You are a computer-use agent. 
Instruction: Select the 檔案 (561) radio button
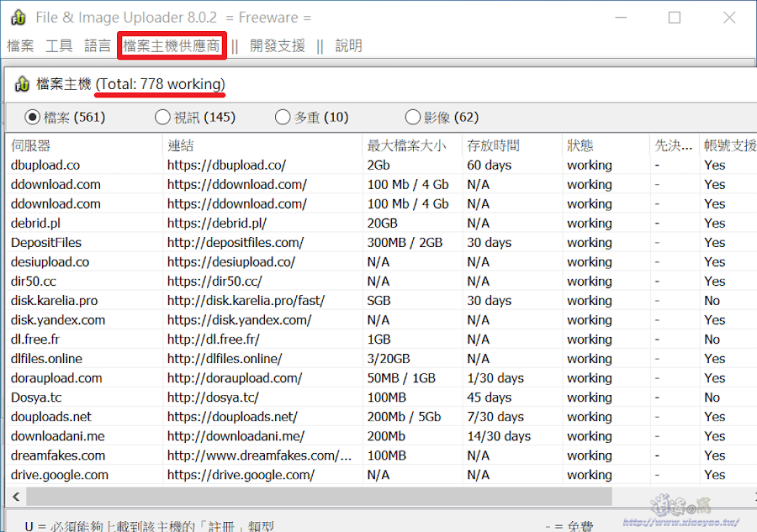click(31, 117)
